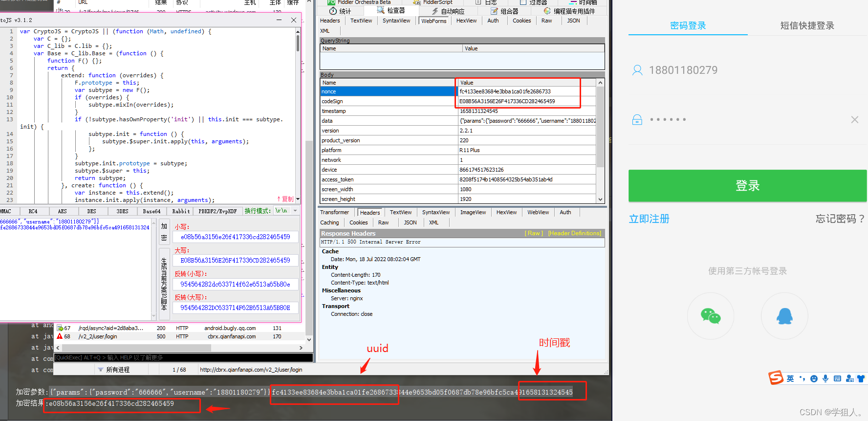
Task: Switch to the 密码登录 password login tab
Action: [x=688, y=25]
